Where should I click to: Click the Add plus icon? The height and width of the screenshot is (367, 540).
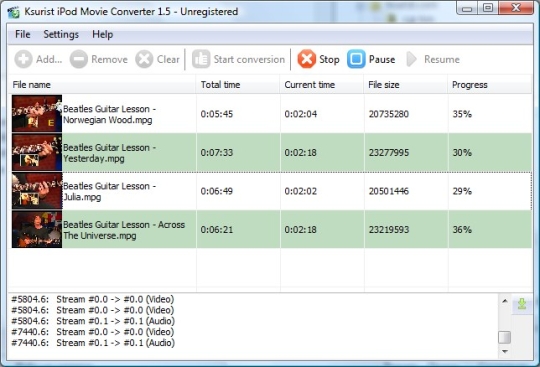pos(23,59)
